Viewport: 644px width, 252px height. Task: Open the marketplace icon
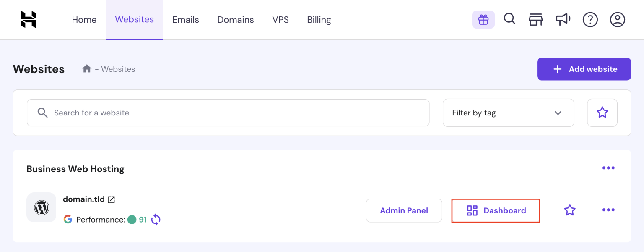tap(535, 19)
